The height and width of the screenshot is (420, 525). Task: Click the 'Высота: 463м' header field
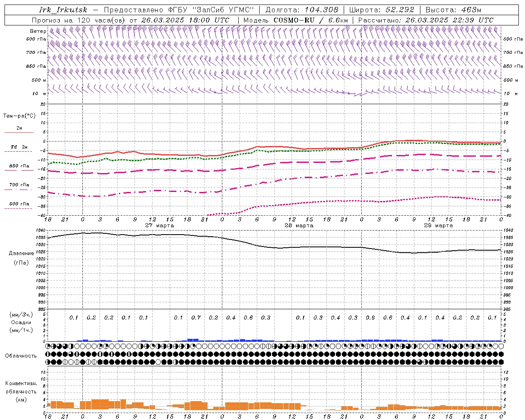click(x=453, y=10)
